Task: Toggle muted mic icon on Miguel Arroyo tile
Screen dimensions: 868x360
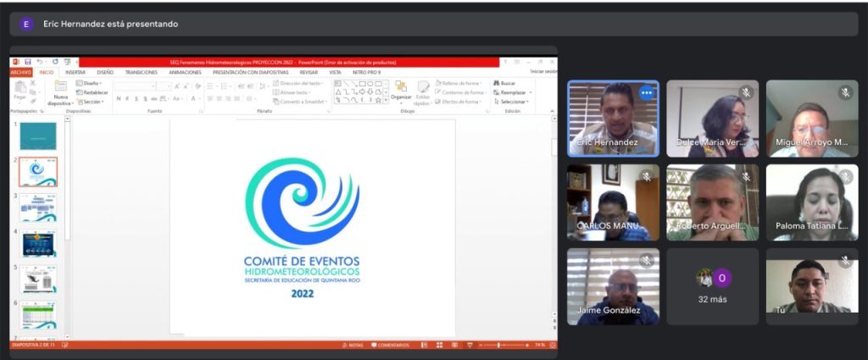Action: tap(845, 92)
